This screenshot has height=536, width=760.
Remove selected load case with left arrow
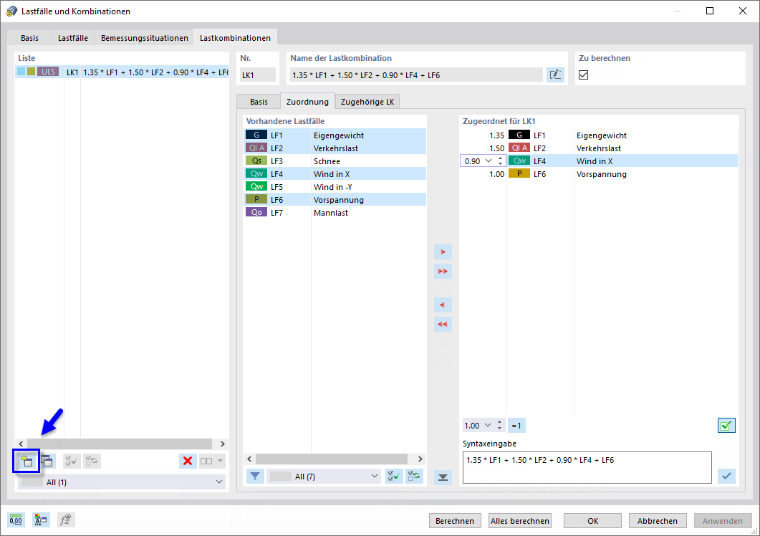pyautogui.click(x=443, y=305)
